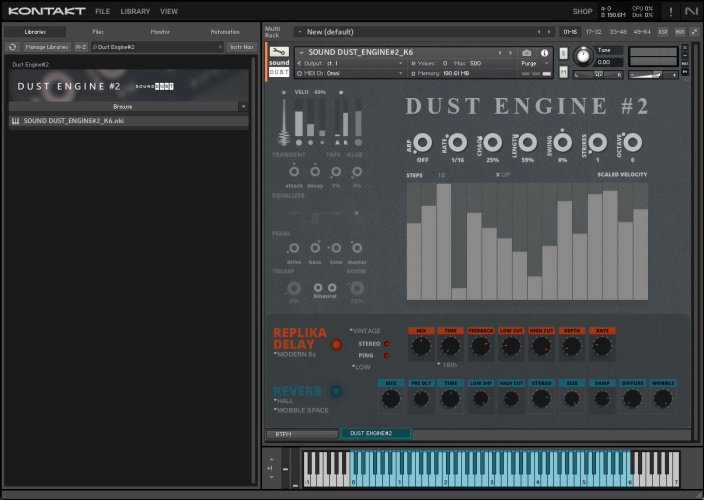Toggle Reverb power button
The height and width of the screenshot is (500, 704).
point(336,391)
